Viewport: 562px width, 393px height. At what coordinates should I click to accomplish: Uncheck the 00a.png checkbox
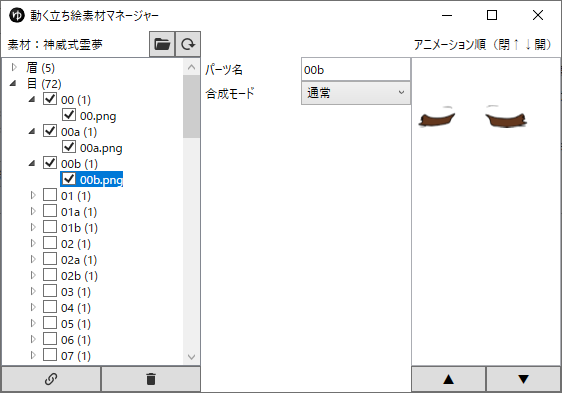(x=69, y=147)
